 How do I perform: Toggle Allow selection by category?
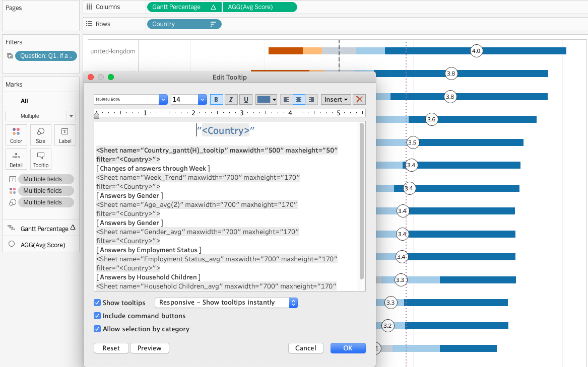[x=97, y=329]
